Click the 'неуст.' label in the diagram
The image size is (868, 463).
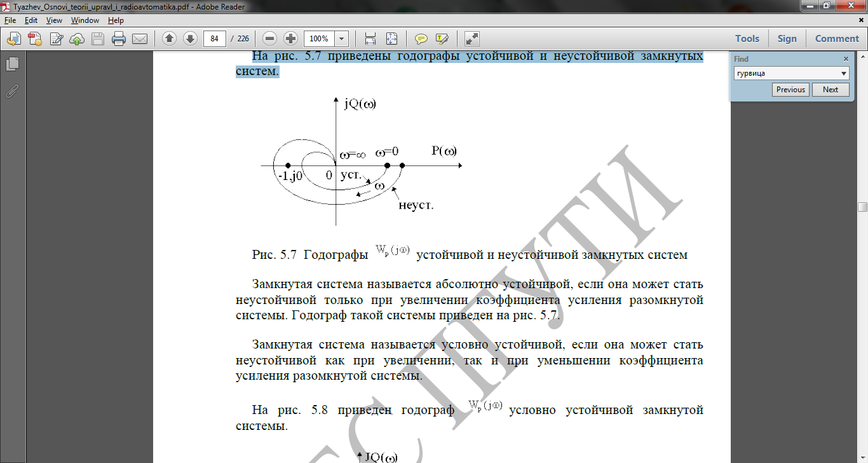(x=416, y=205)
